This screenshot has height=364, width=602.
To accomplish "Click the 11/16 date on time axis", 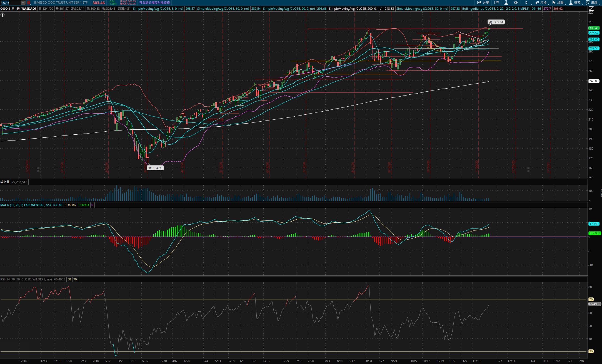I will click(x=476, y=361).
